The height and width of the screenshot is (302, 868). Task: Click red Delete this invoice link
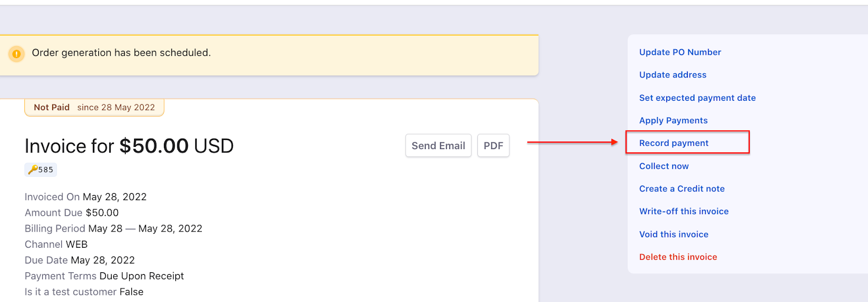pos(678,257)
